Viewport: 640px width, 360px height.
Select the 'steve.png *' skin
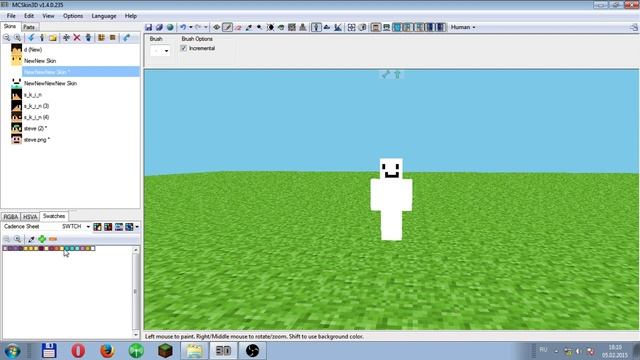click(37, 140)
